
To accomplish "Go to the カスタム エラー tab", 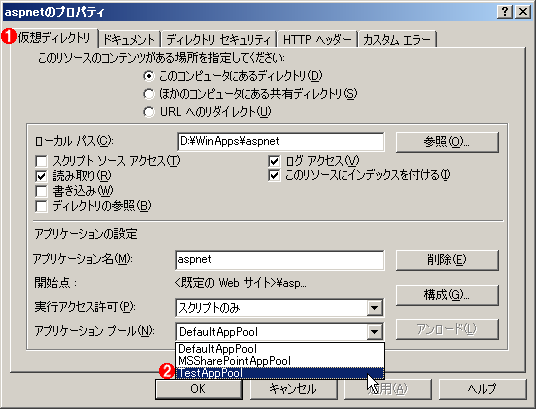I will click(x=397, y=39).
